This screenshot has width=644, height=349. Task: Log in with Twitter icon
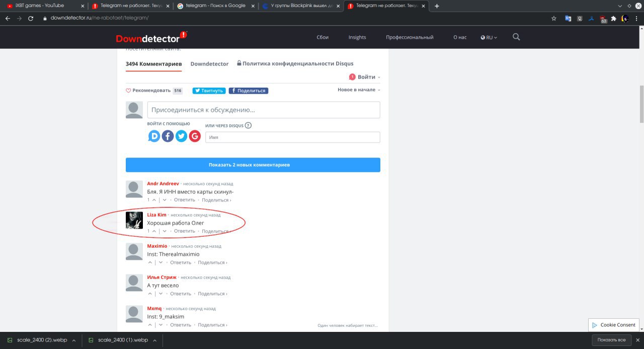tap(181, 136)
